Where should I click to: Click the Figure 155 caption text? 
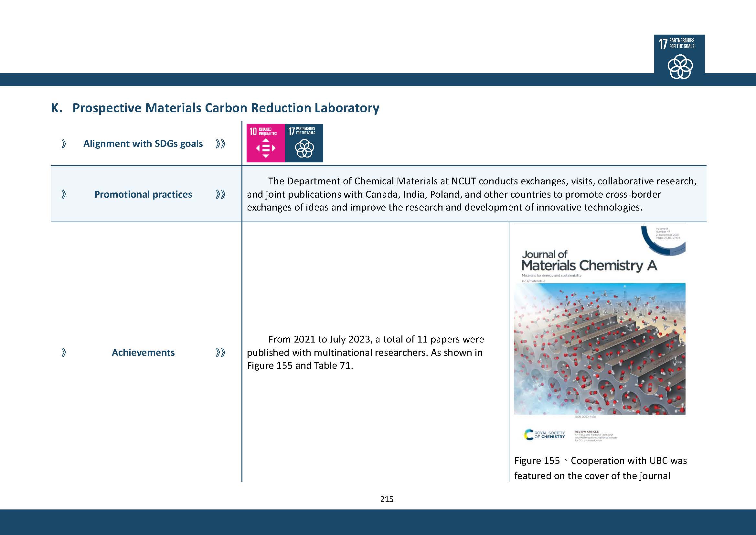tap(601, 468)
